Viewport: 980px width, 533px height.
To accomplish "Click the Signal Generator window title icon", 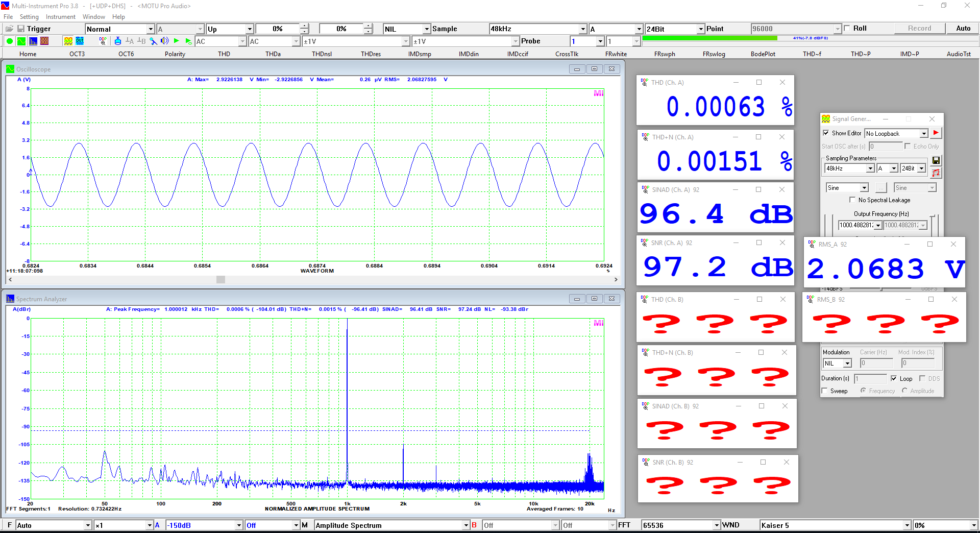I will tap(826, 119).
